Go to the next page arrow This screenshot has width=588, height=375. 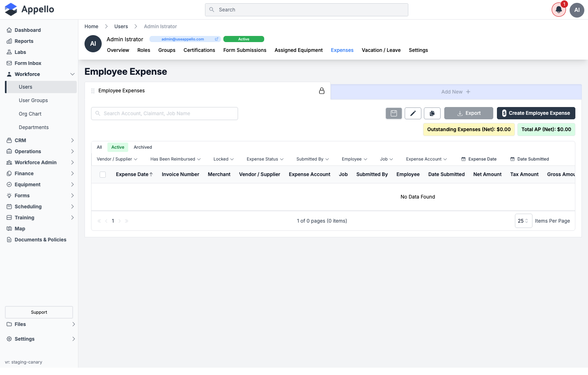120,221
